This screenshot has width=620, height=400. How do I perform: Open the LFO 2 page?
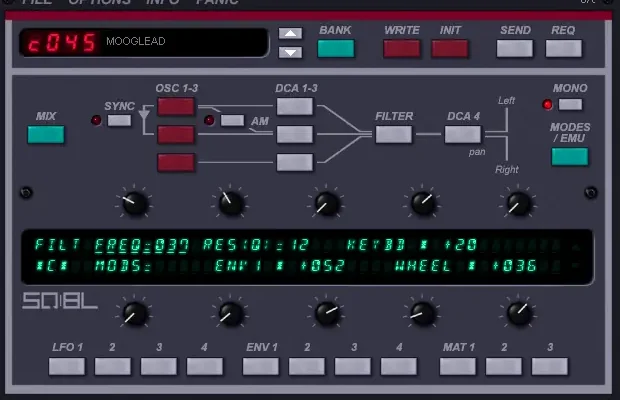[113, 366]
